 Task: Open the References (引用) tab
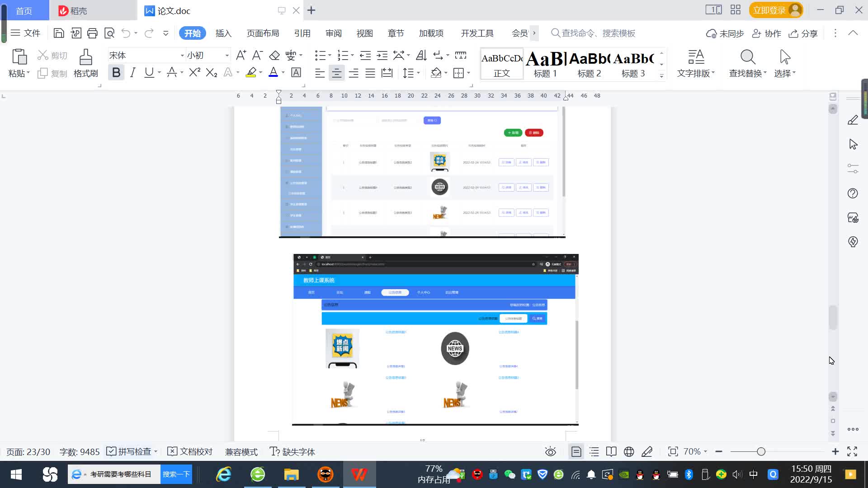coord(302,33)
